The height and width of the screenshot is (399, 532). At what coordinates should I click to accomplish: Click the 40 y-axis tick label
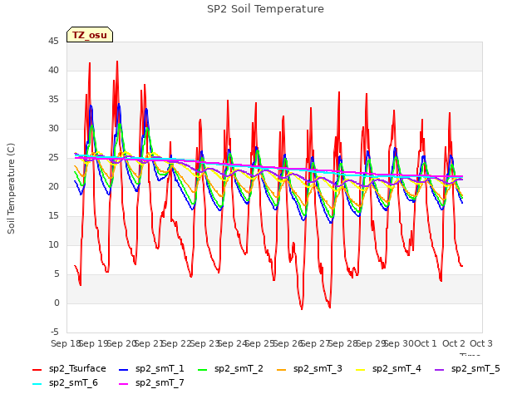53,70
